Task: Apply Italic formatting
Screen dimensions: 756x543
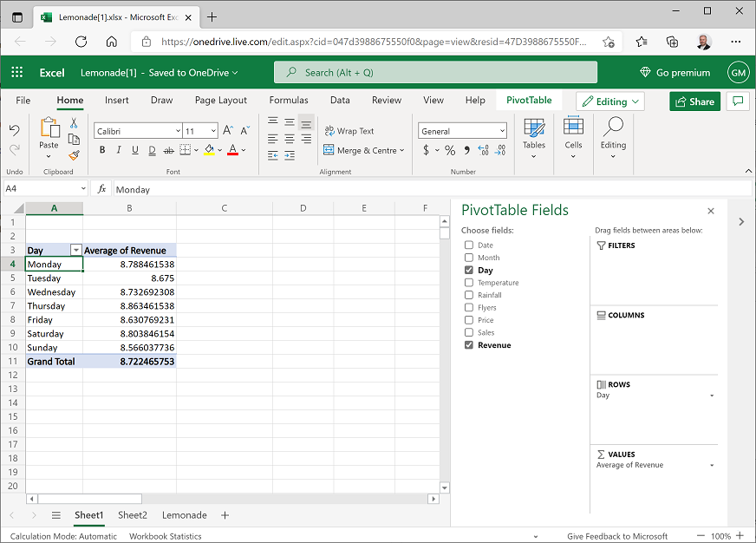Action: (x=118, y=150)
